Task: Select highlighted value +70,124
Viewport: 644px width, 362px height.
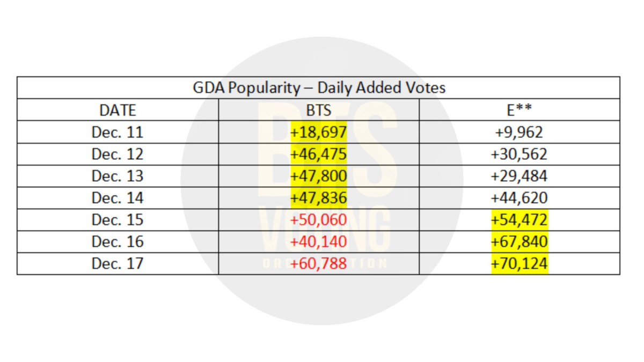Action: [x=519, y=264]
